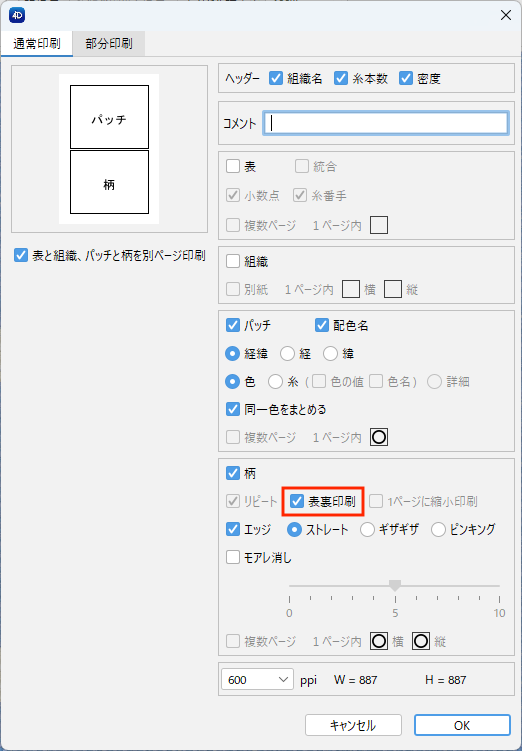Click the コメント text field
Viewport: 522px width, 751px height.
click(386, 123)
